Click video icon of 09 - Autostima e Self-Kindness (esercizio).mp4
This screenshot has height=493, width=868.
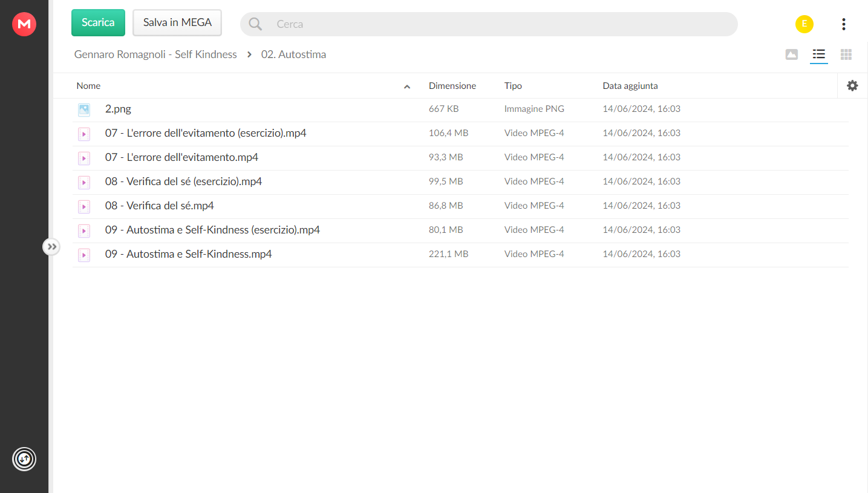[83, 230]
